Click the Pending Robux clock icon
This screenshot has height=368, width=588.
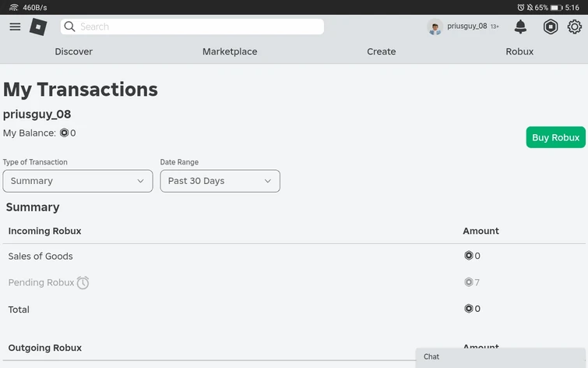(x=83, y=283)
